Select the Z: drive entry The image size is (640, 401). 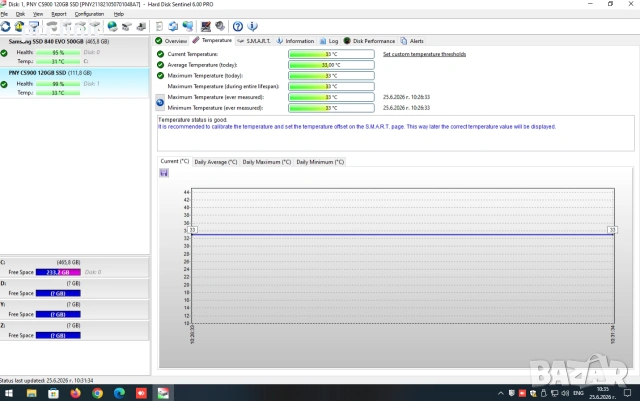coord(75,331)
